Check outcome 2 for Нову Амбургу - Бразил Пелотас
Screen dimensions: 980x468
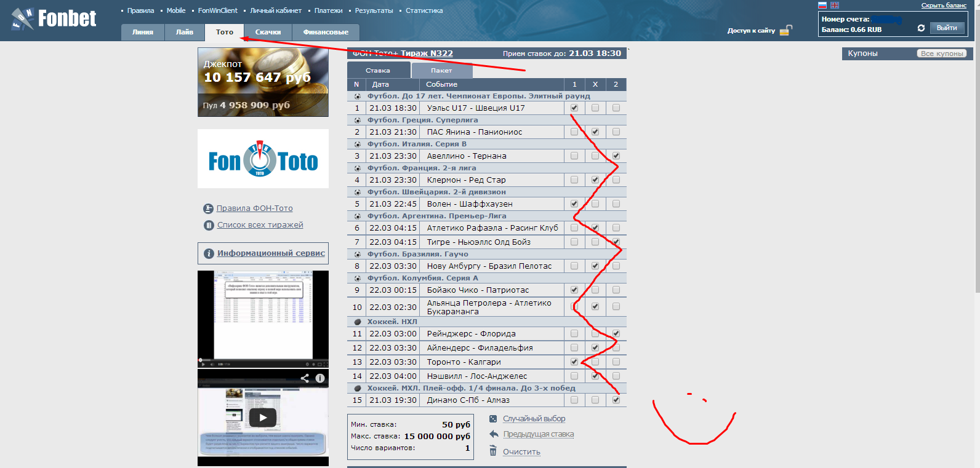(x=616, y=266)
